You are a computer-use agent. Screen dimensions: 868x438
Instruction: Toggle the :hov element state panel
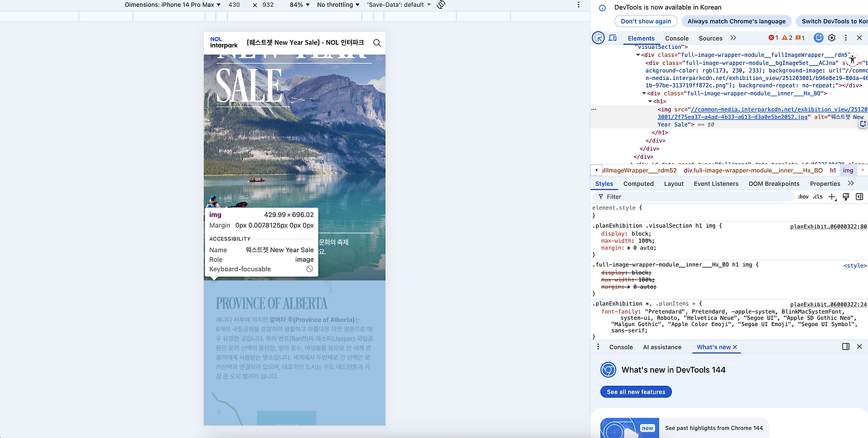(x=803, y=197)
